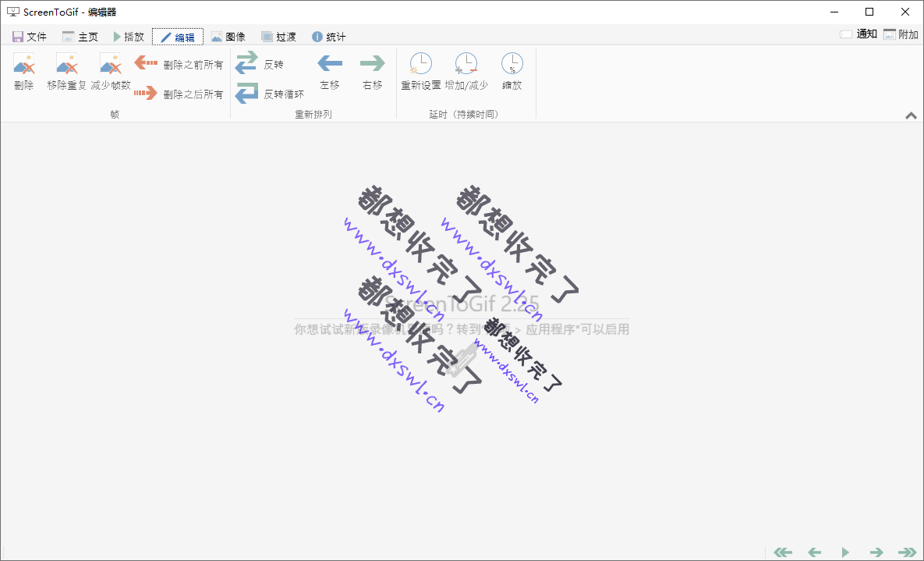Viewport: 924px width, 561px height.
Task: Click the 左移 move left arrow
Action: point(330,63)
